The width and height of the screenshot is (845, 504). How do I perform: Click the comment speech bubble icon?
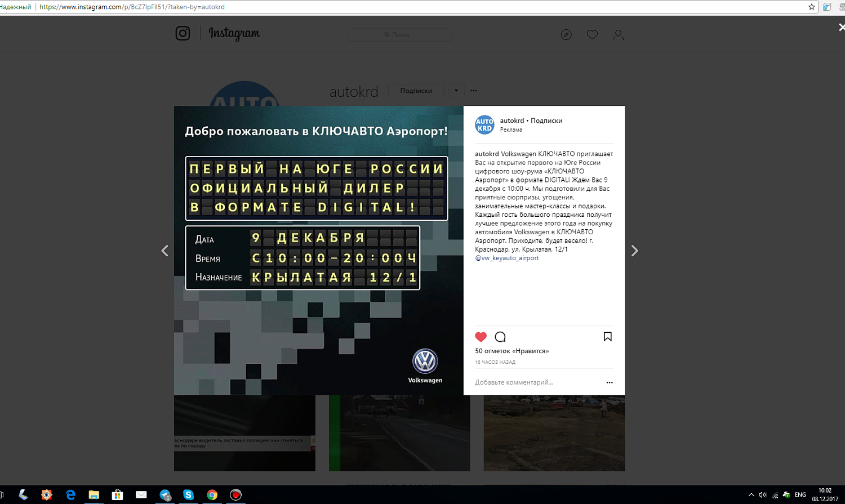(500, 337)
